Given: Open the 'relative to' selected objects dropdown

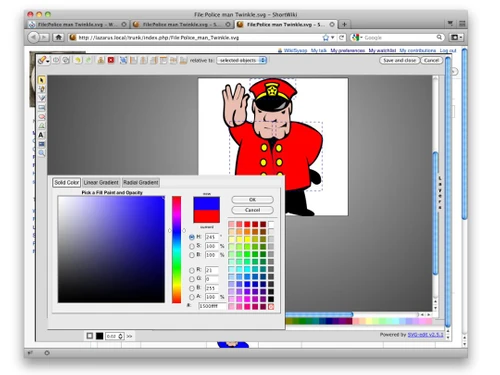Looking at the screenshot, I should [x=242, y=60].
